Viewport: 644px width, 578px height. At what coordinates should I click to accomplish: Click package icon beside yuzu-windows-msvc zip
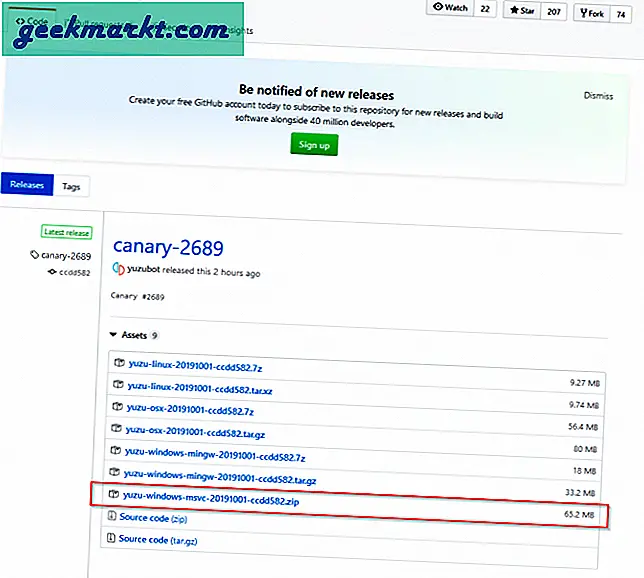[113, 495]
